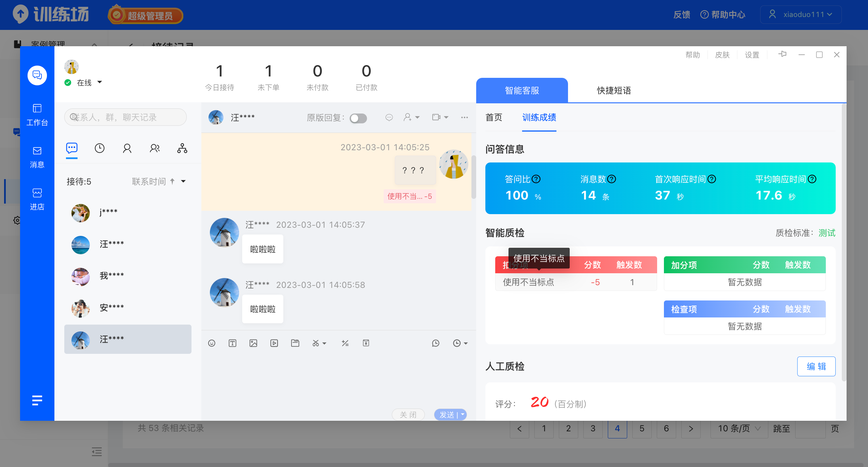Open the add-contact person dropdown in chat header
This screenshot has width=868, height=467.
click(412, 117)
